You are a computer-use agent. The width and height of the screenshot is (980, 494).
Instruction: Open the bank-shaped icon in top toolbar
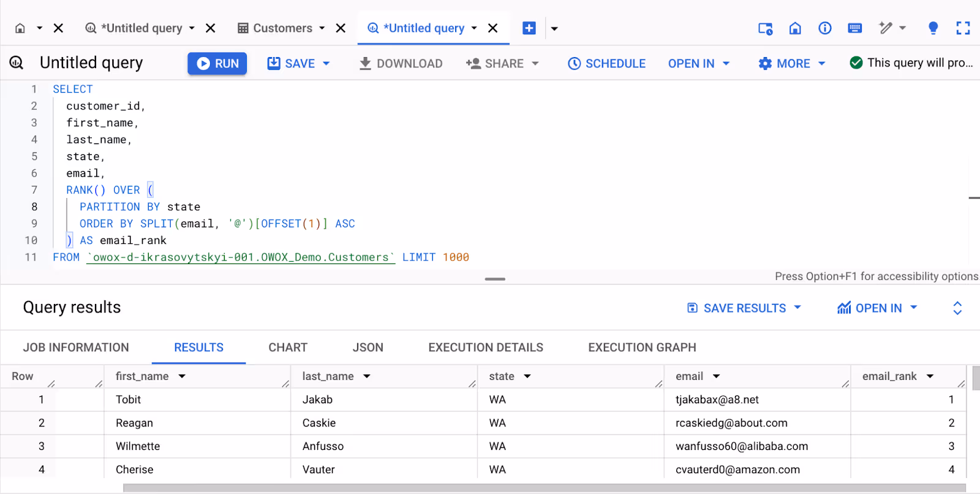pos(795,28)
